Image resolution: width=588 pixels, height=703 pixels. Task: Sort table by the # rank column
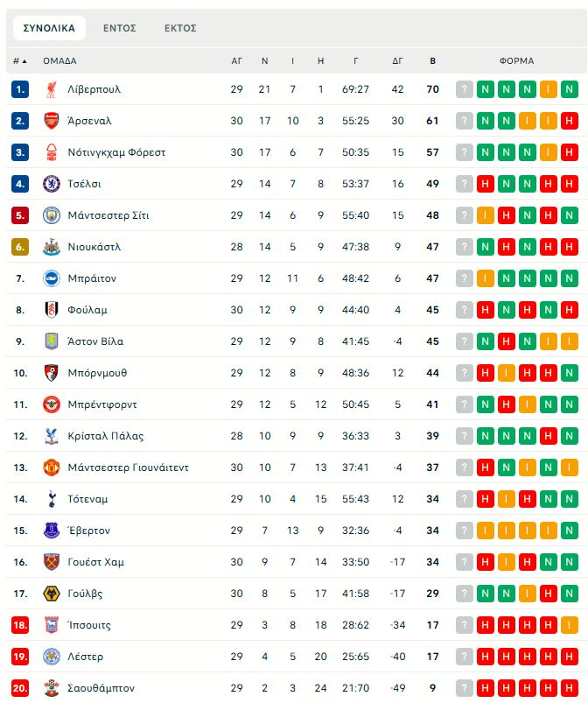click(19, 61)
